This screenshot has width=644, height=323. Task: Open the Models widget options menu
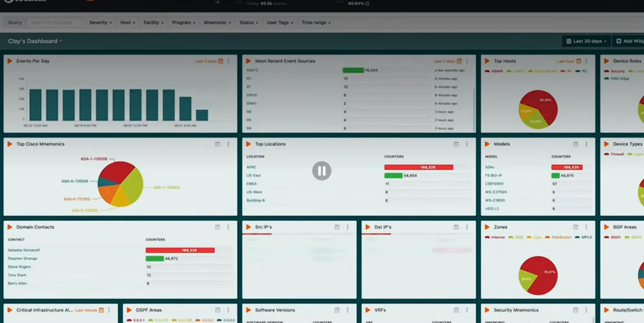click(x=586, y=144)
